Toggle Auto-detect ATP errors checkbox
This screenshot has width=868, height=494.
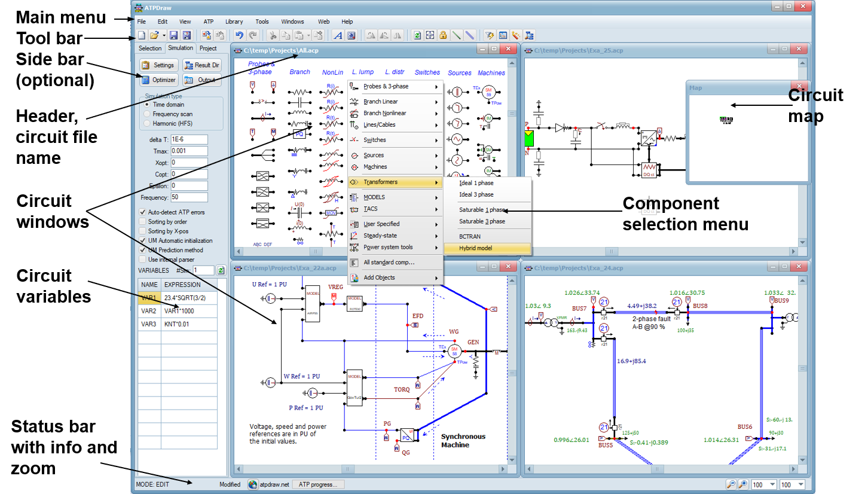point(142,212)
